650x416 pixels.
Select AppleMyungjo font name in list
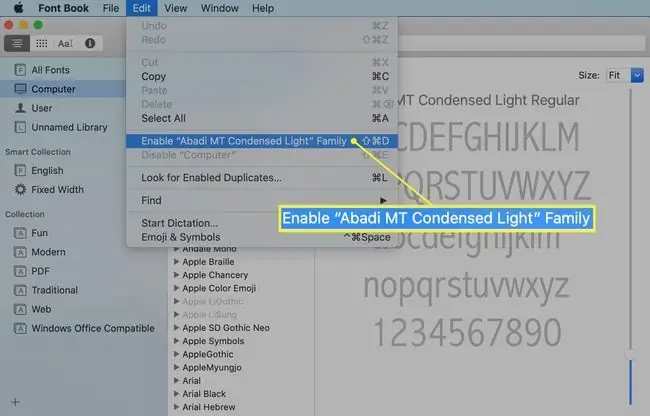click(212, 368)
